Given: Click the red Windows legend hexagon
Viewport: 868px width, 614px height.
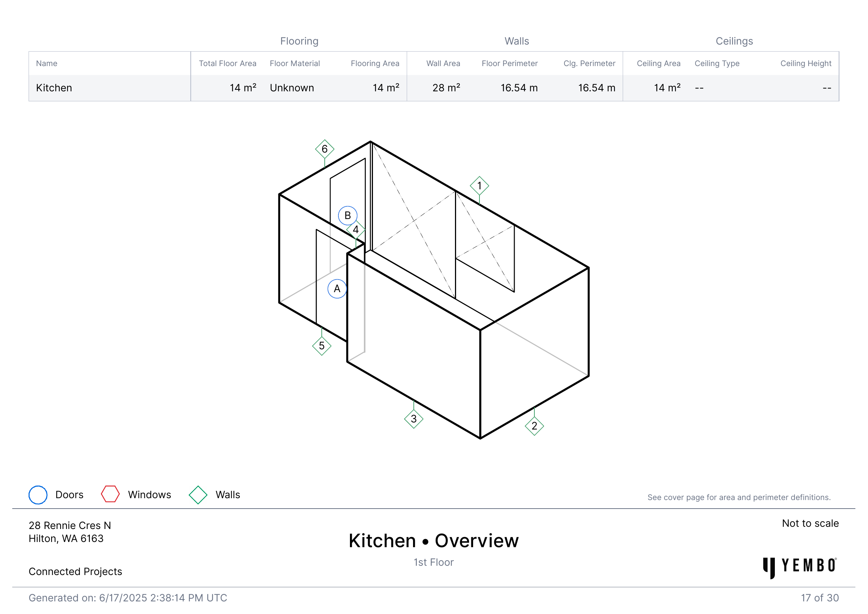Looking at the screenshot, I should click(x=110, y=494).
